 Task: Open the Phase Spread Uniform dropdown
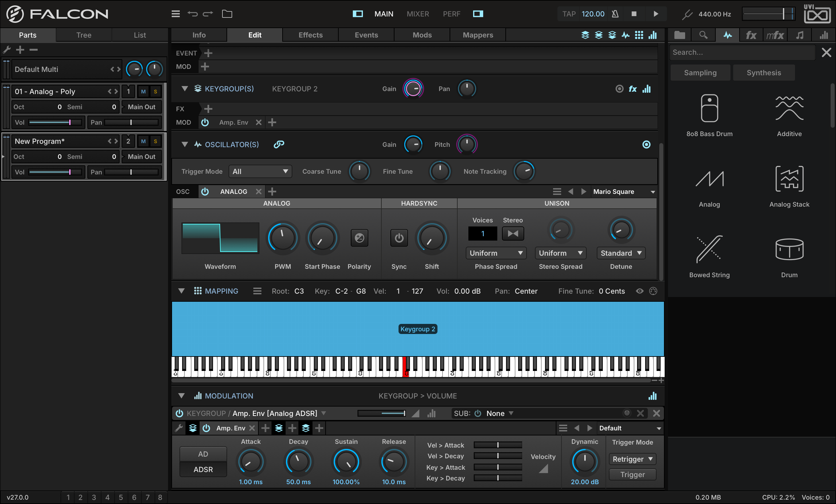[x=496, y=253]
